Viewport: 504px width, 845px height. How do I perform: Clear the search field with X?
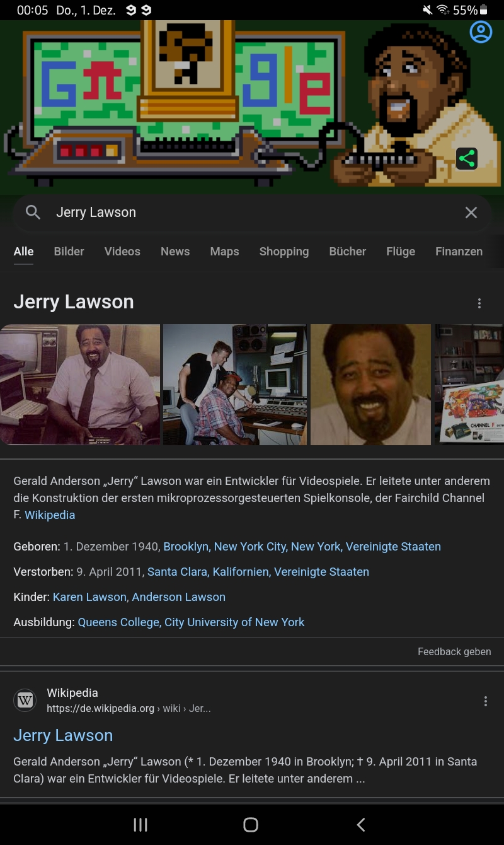(x=471, y=213)
